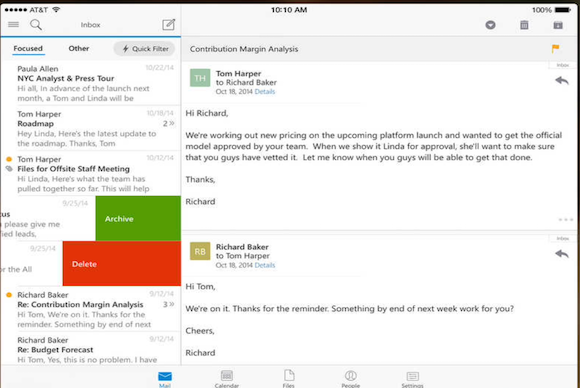Click the Inbox label on Tom Harper's message
Screen dimensions: 580x388
tap(563, 65)
